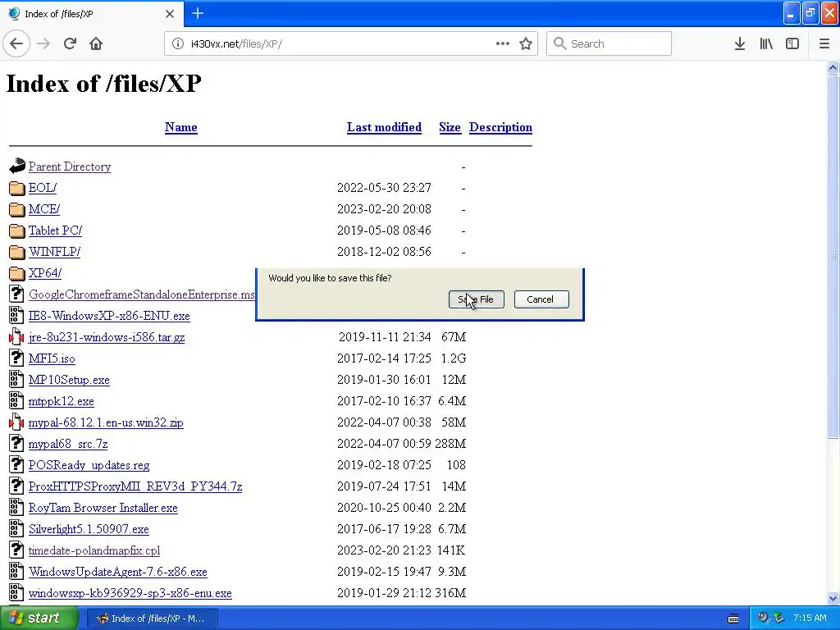Download IE8-WindowsXP-x86-ENU.exe
The image size is (840, 630).
pyautogui.click(x=109, y=316)
